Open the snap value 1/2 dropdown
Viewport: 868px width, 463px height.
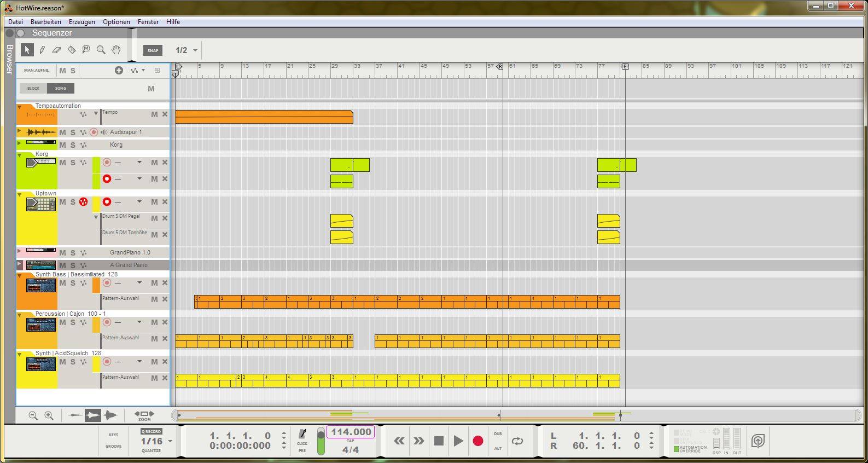click(195, 50)
